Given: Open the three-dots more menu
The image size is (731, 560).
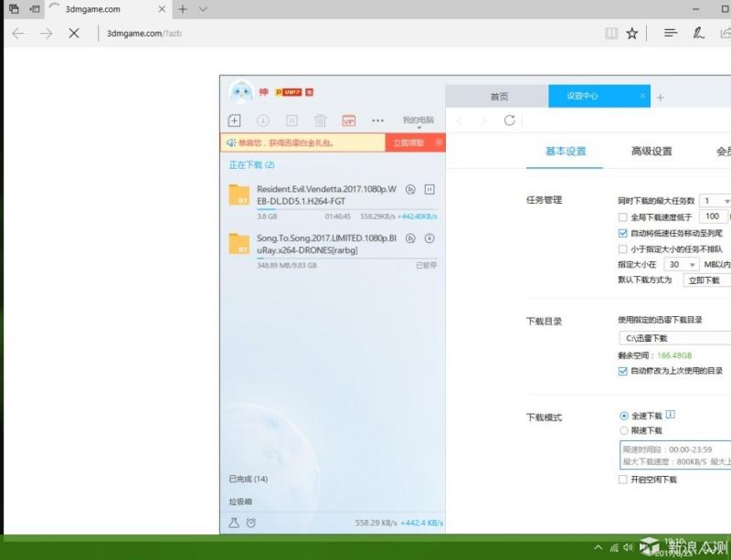Looking at the screenshot, I should 377,121.
